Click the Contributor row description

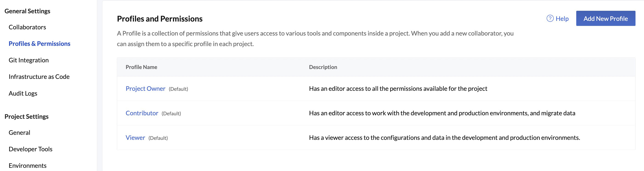pyautogui.click(x=442, y=113)
